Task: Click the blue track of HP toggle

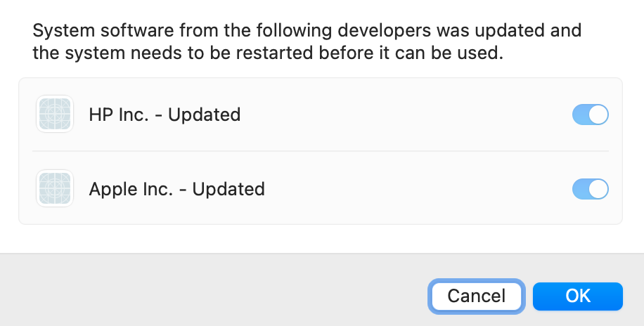Action: click(580, 115)
